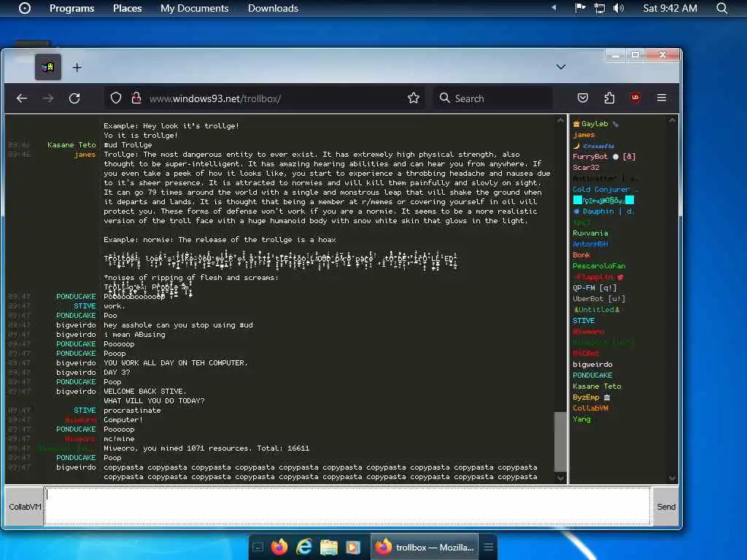
Task: Open a new browser tab with plus
Action: [x=77, y=68]
